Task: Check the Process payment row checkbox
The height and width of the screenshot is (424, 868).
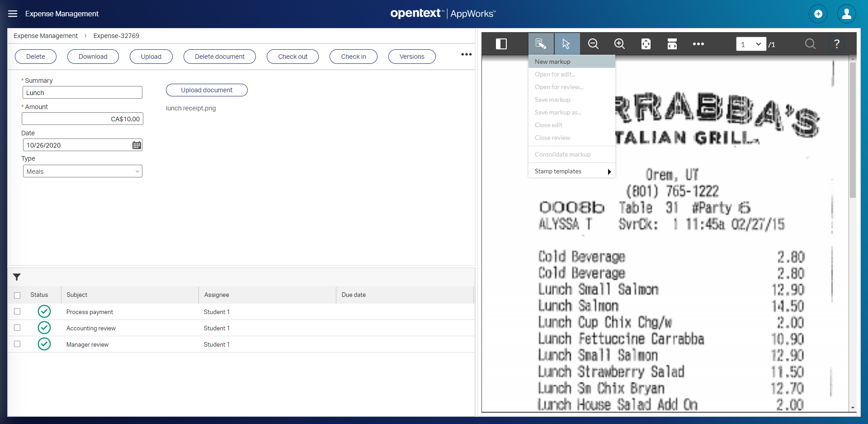Action: 17,311
